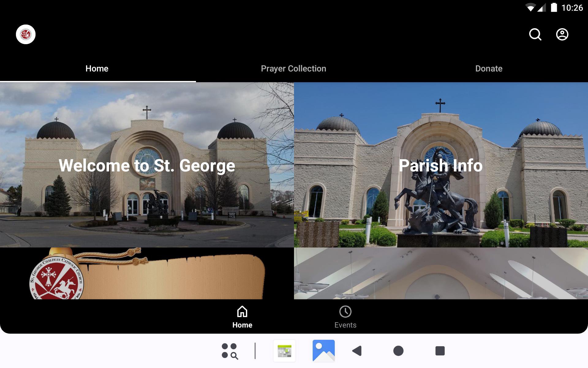Tap the Events label in bottom bar
This screenshot has width=588, height=368.
pos(345,325)
